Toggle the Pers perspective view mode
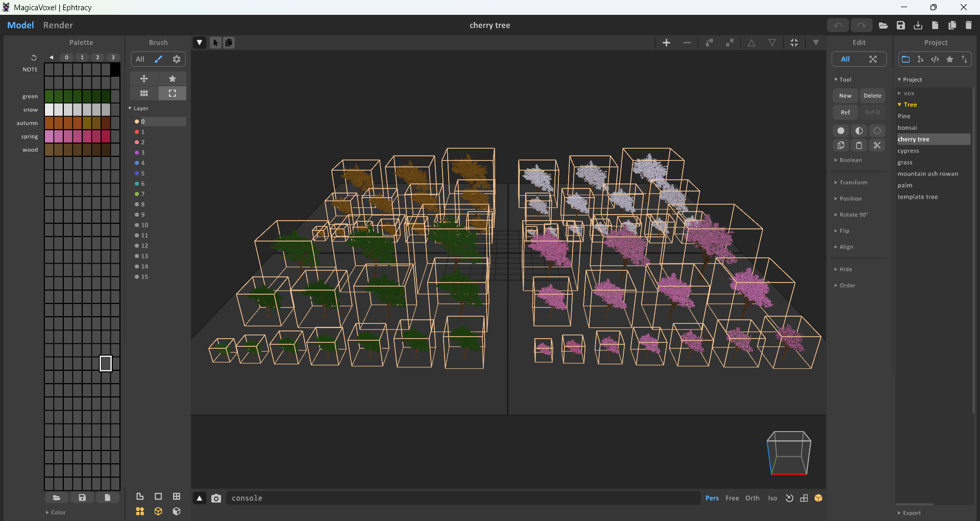Image resolution: width=980 pixels, height=521 pixels. [x=712, y=498]
